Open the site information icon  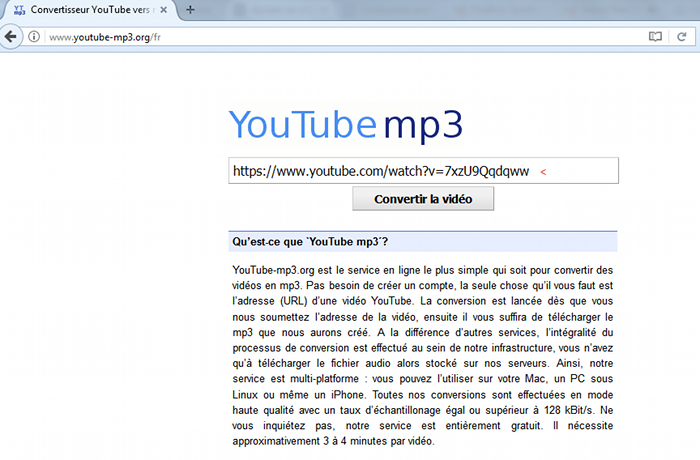pyautogui.click(x=34, y=37)
